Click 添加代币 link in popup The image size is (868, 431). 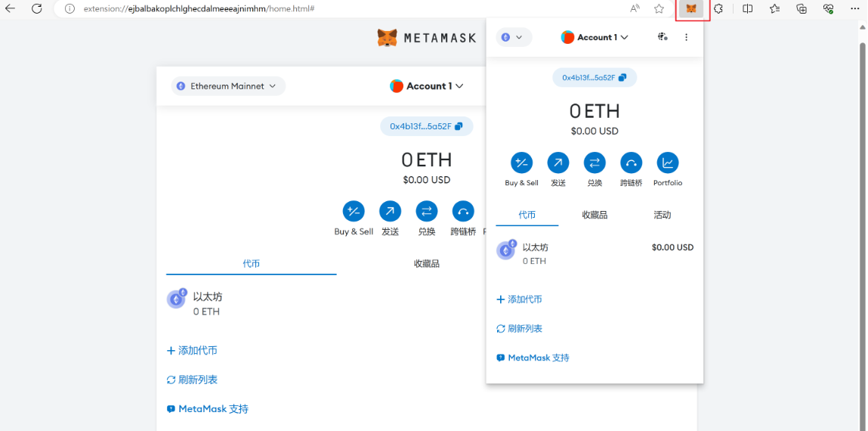(519, 299)
